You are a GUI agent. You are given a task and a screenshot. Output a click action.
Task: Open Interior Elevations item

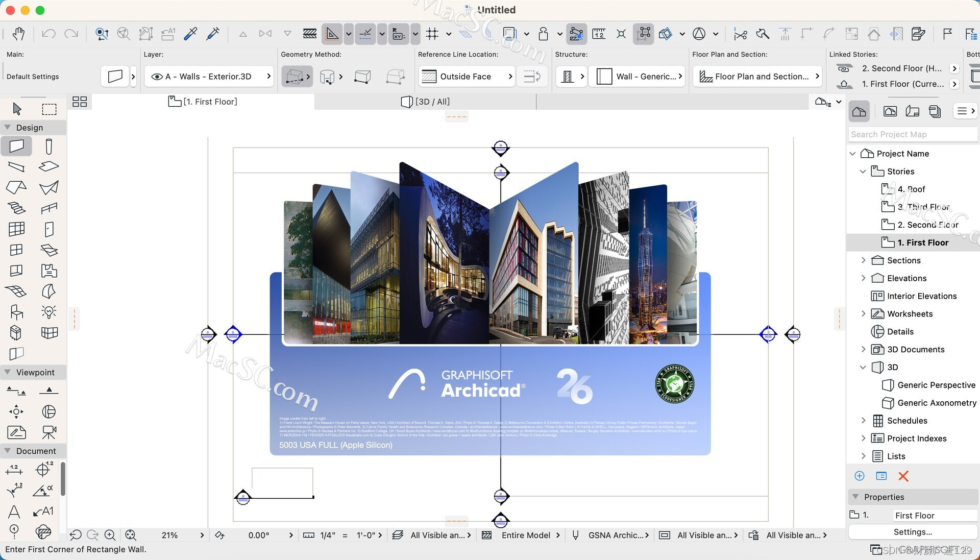tap(922, 296)
